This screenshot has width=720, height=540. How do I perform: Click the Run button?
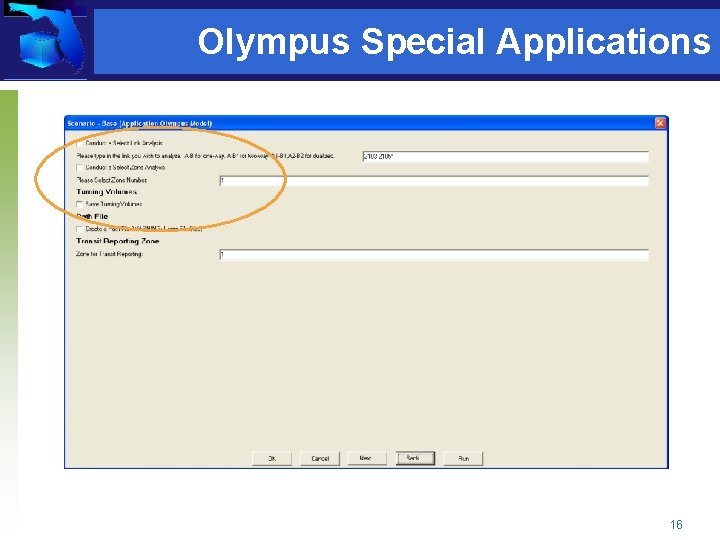pos(463,458)
